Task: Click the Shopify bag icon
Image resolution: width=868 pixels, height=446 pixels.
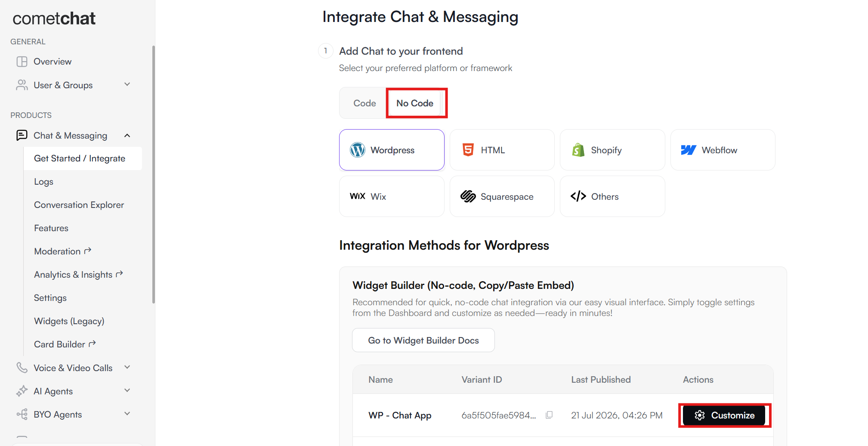Action: [x=578, y=150]
